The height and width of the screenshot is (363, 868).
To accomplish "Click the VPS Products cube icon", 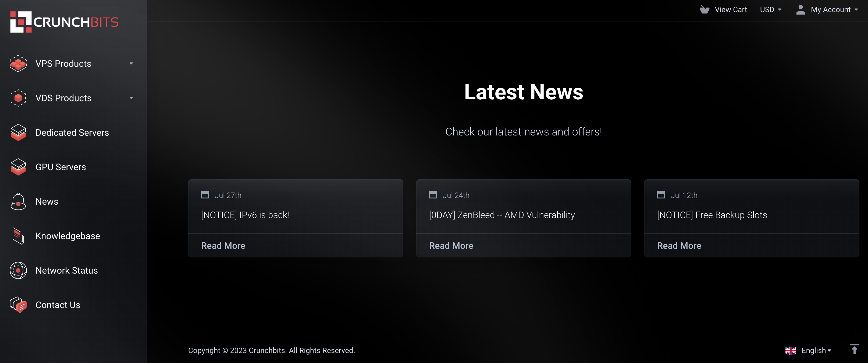I will click(x=18, y=64).
